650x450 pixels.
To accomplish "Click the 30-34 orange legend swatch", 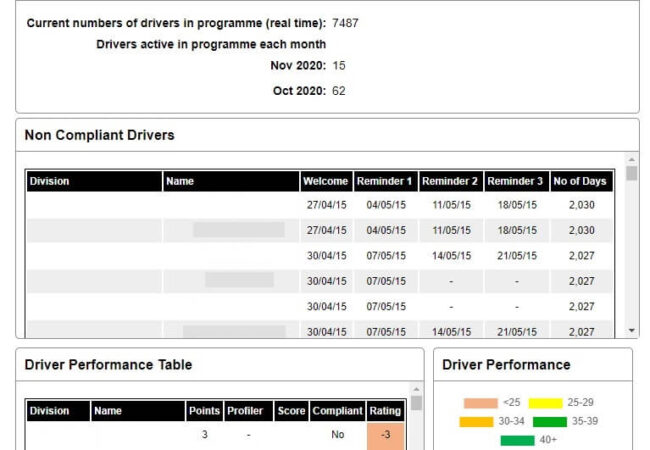I will click(x=476, y=422).
